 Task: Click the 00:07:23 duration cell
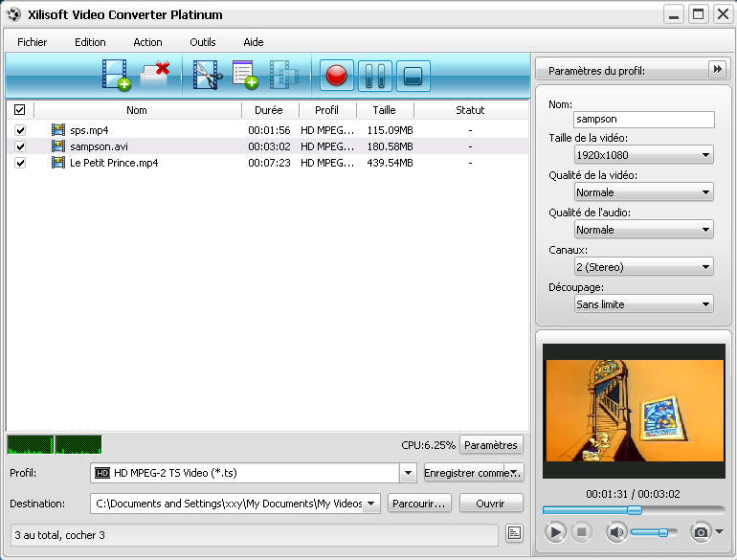click(269, 163)
